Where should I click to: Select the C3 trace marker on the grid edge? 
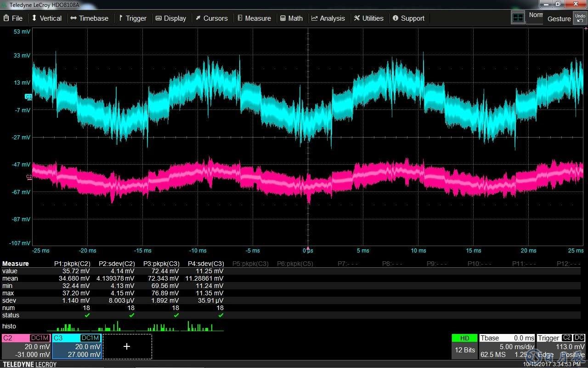tap(28, 97)
